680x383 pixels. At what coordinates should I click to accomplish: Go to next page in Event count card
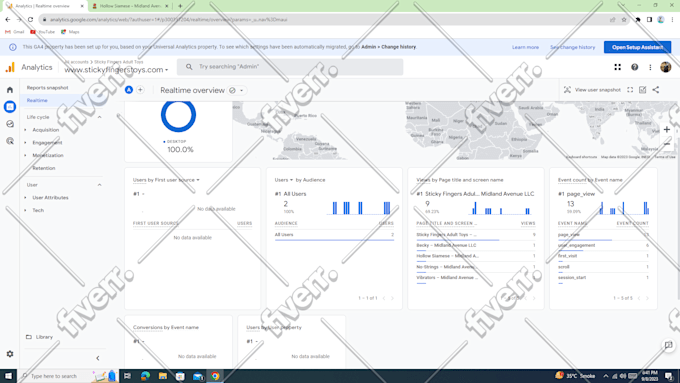647,298
